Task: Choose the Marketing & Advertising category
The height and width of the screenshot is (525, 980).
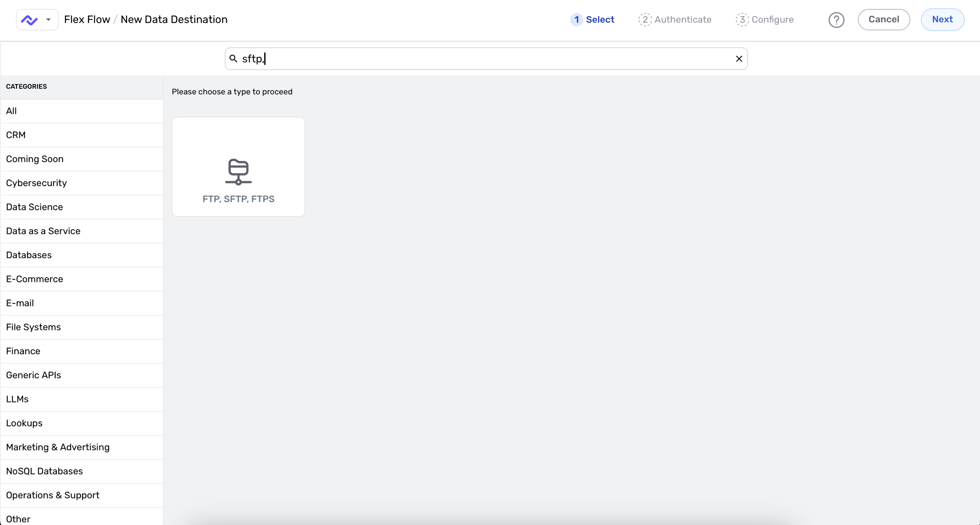Action: coord(58,447)
